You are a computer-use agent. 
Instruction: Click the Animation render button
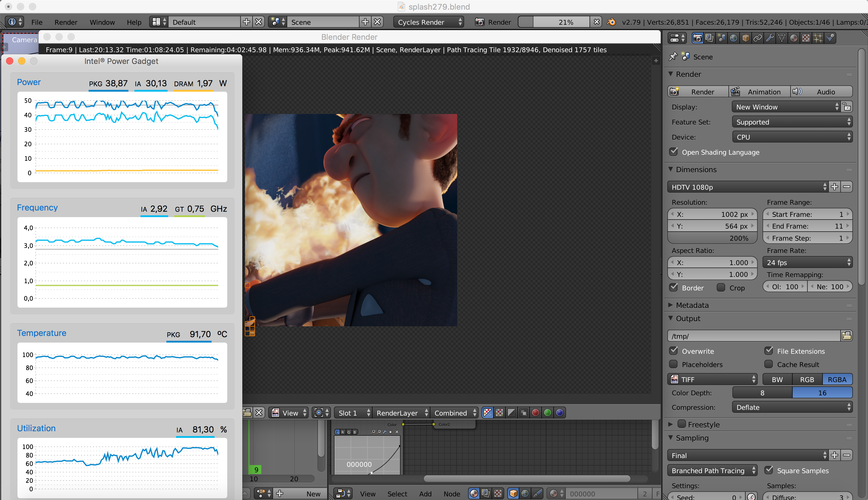pyautogui.click(x=759, y=92)
